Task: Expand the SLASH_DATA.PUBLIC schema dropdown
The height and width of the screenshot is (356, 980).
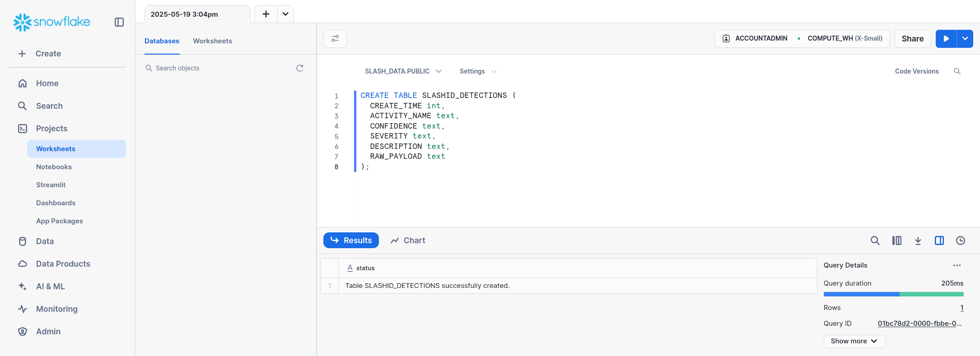Action: click(403, 71)
